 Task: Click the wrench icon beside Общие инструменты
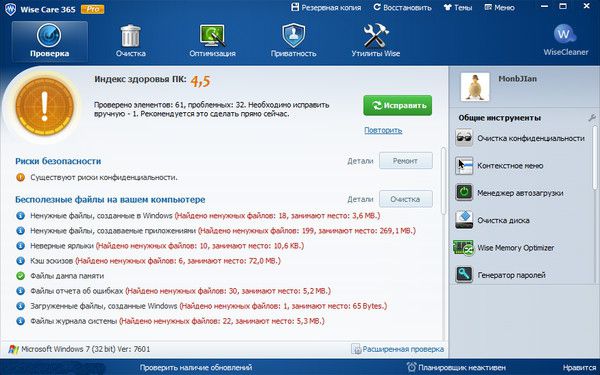[x=592, y=117]
